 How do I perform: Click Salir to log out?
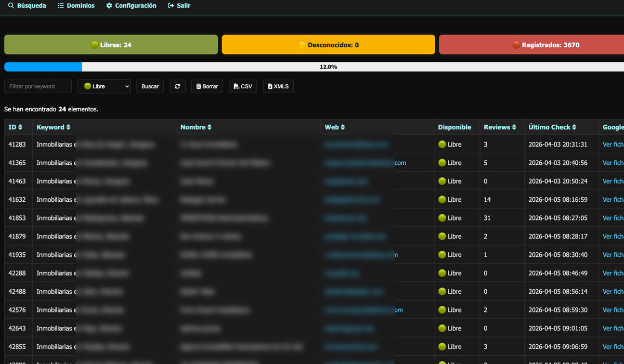point(179,6)
